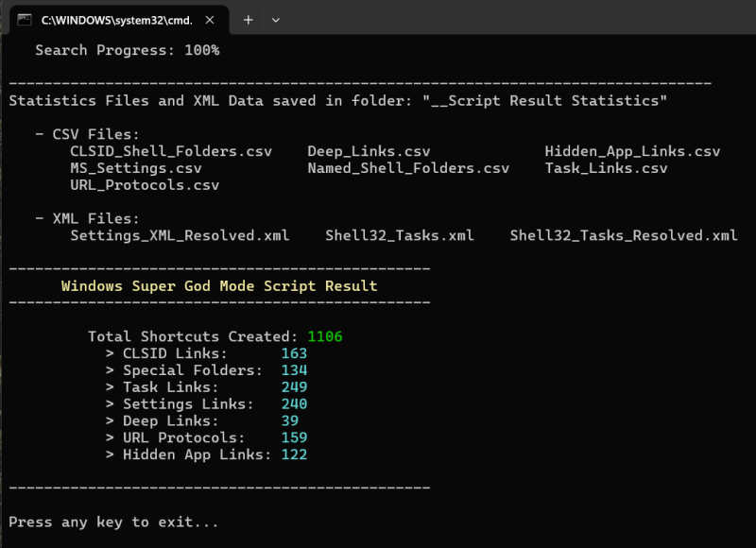Image resolution: width=756 pixels, height=548 pixels.
Task: Click Hidden_App_Links.csv file name
Action: pos(632,151)
